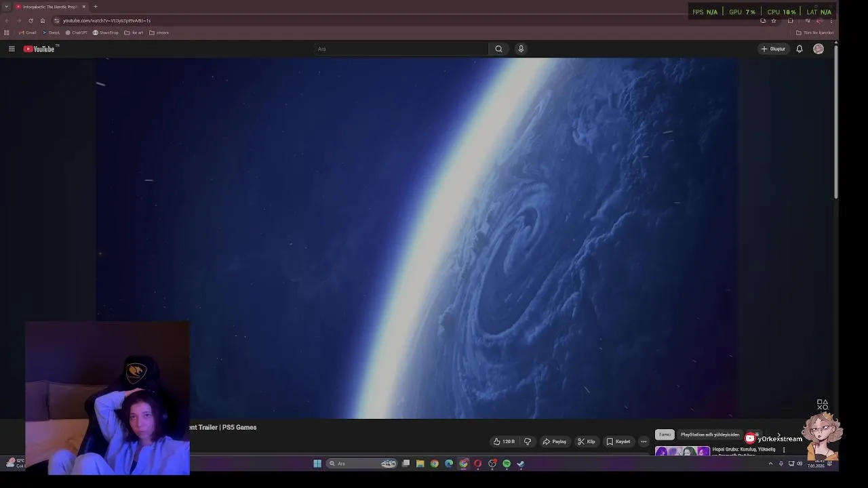Viewport: 868px width, 488px height.
Task: Open Hepsi Grubu recommended video thumbnail
Action: click(682, 451)
